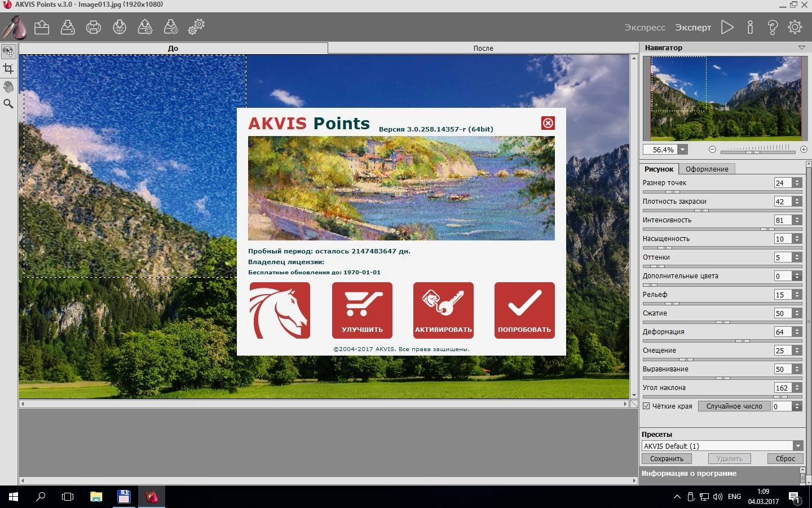Open the notification center icon
Screen dimensions: 812x508
(x=795, y=497)
